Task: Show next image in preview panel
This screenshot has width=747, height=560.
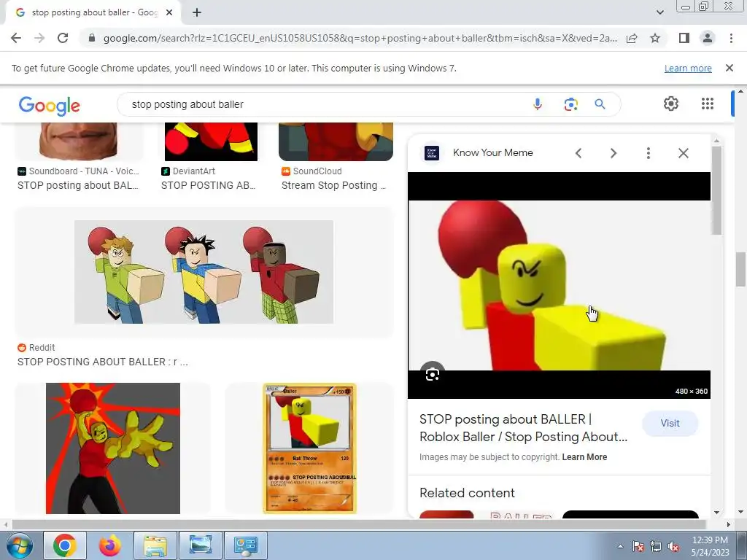Action: 613,153
